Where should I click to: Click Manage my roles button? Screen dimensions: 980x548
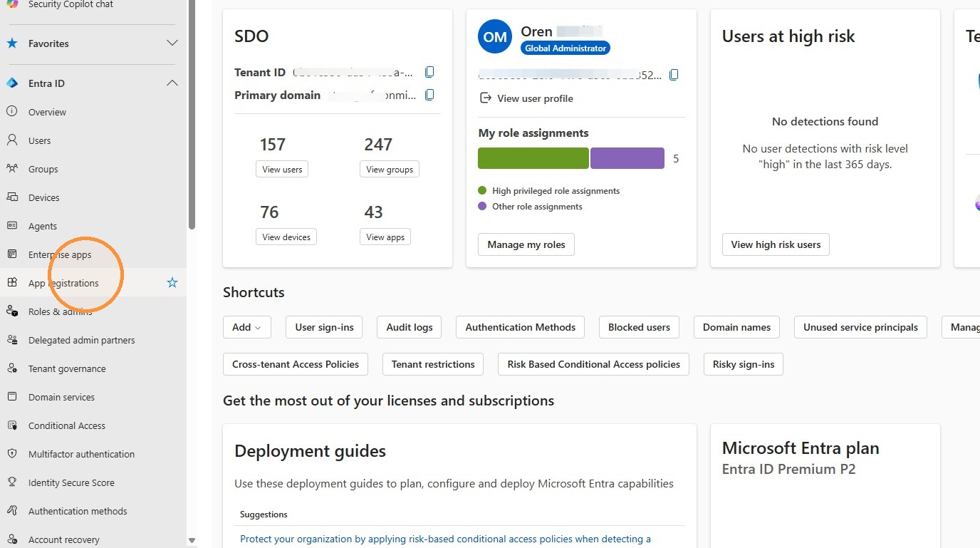pos(526,244)
